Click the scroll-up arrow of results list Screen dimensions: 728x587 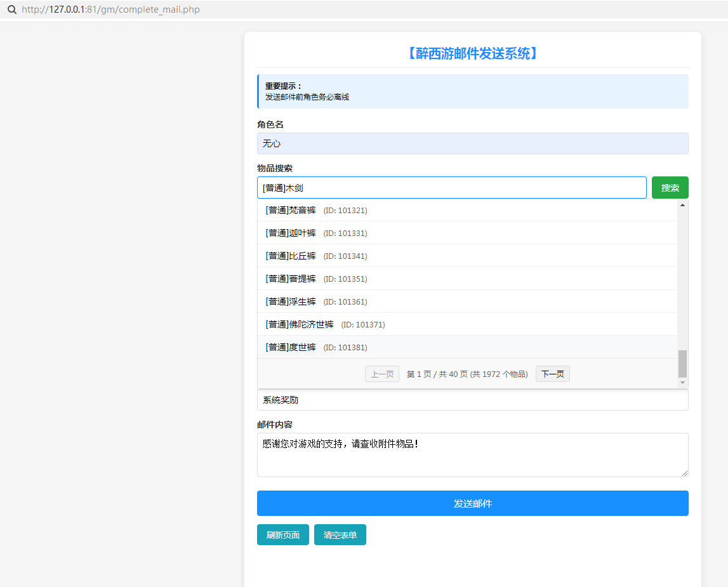click(x=682, y=205)
